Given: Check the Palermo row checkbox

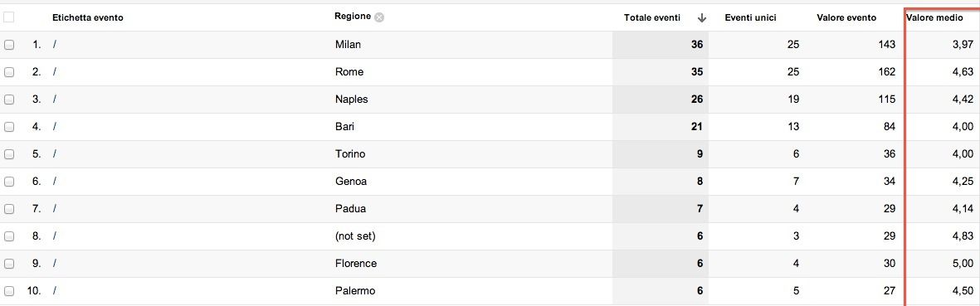Looking at the screenshot, I should (x=9, y=291).
